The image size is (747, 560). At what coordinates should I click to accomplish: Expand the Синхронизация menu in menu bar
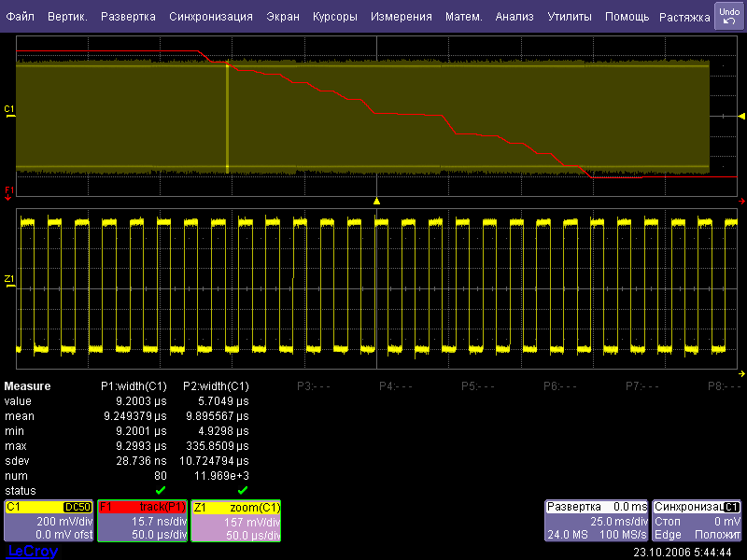[x=211, y=17]
